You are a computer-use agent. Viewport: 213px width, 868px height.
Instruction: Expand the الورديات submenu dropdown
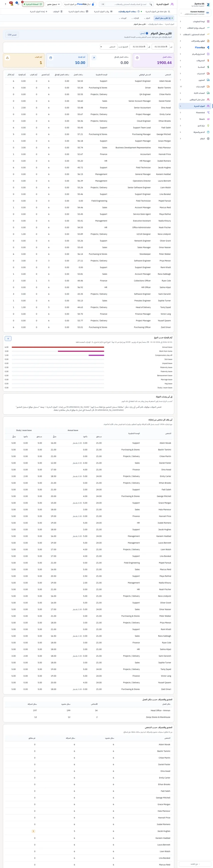(x=122, y=18)
